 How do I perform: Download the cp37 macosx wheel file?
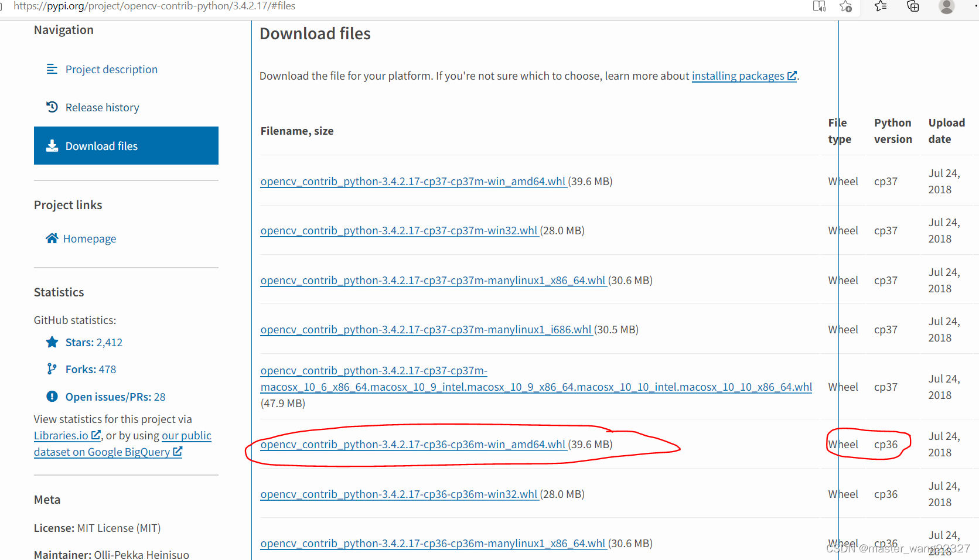coord(536,387)
